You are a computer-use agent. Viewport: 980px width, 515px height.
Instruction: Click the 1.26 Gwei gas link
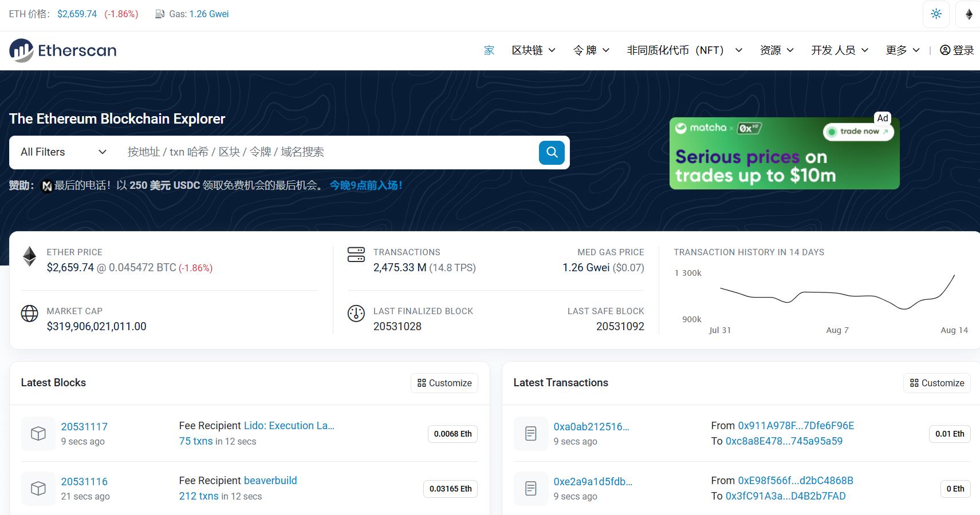[209, 14]
